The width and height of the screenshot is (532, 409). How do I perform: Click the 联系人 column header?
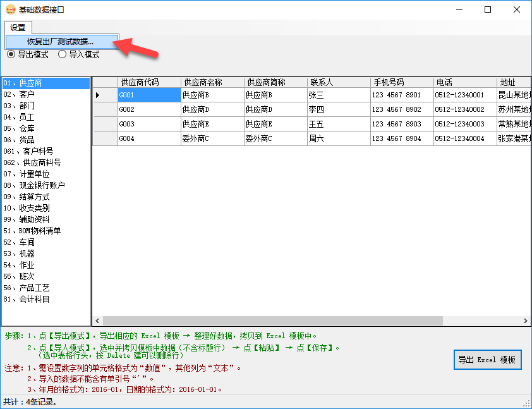pos(338,82)
